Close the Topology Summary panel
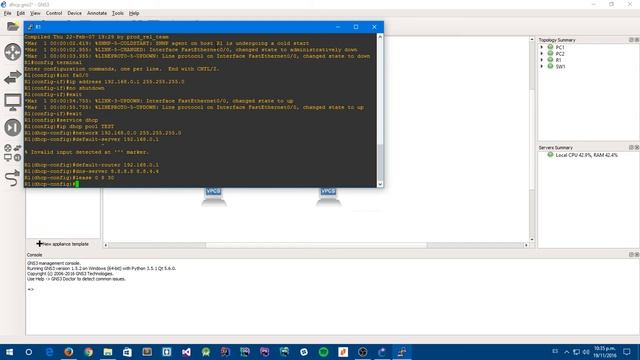The height and width of the screenshot is (360, 640). 636,40
